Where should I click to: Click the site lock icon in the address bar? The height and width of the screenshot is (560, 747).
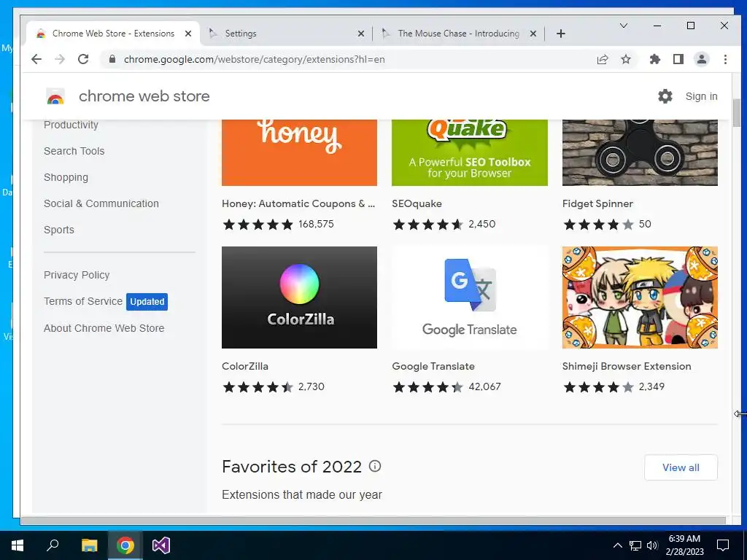coord(112,59)
